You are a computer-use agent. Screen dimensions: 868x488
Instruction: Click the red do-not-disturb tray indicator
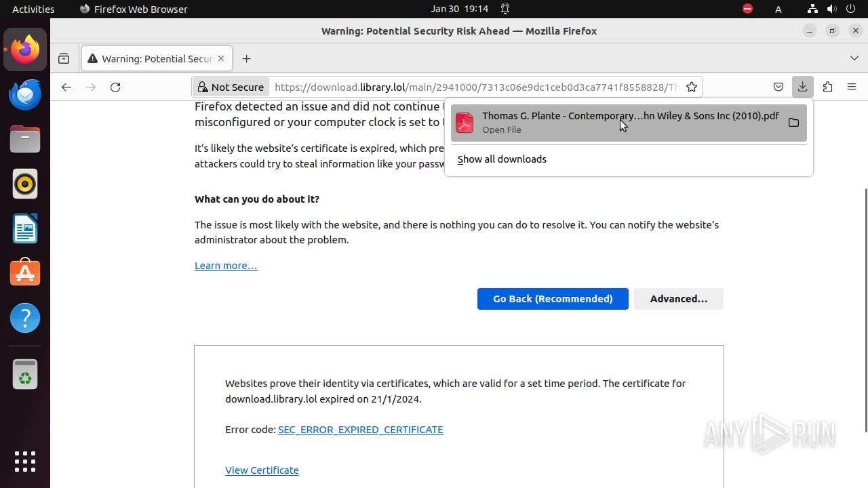click(747, 9)
